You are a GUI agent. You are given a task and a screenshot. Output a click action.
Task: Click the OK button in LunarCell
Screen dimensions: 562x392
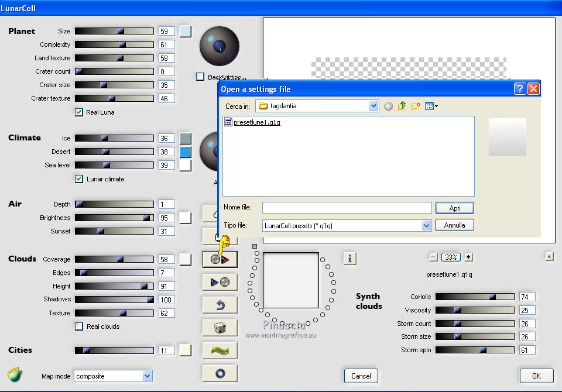537,376
